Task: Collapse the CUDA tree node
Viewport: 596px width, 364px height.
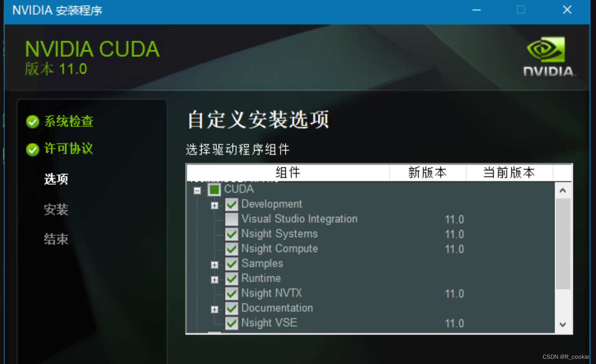Action: coord(197,190)
